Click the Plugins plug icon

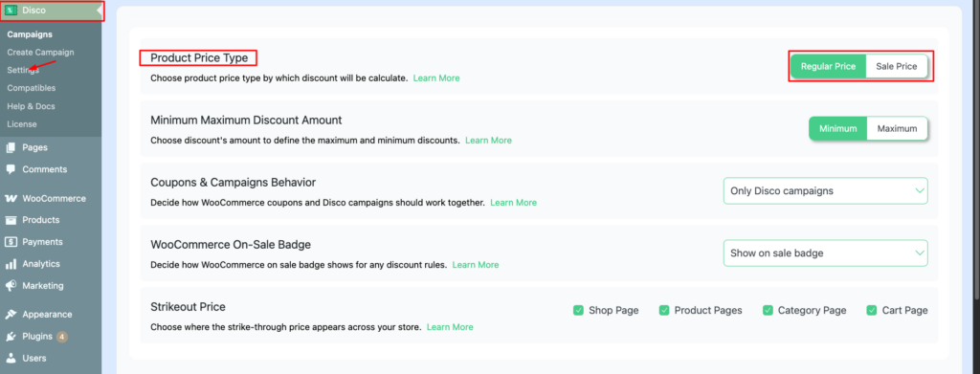(x=11, y=336)
